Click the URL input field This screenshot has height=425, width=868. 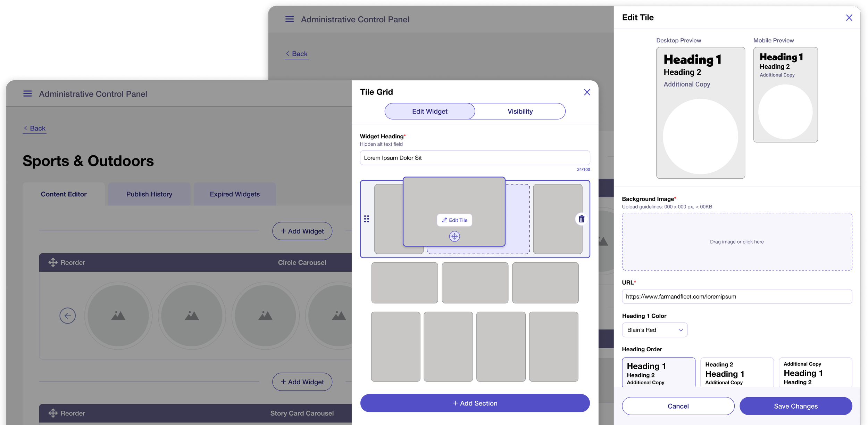click(736, 296)
